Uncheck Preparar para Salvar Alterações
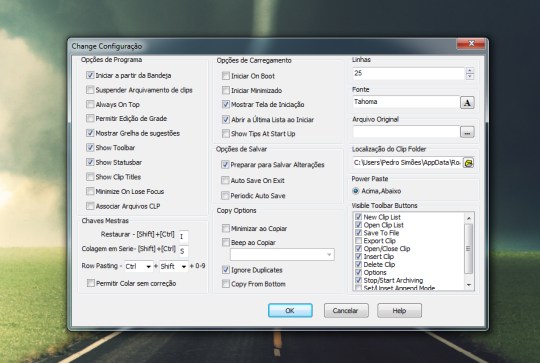540x363 pixels. point(225,165)
